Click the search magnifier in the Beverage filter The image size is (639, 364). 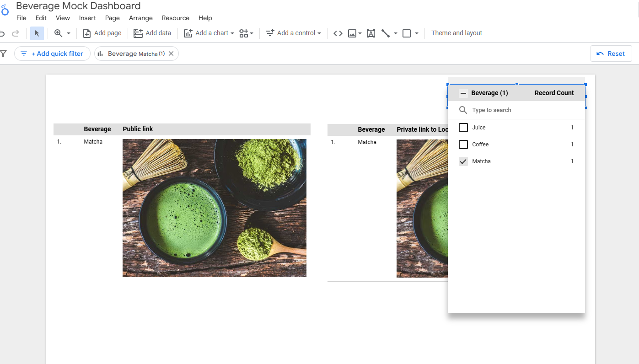463,110
